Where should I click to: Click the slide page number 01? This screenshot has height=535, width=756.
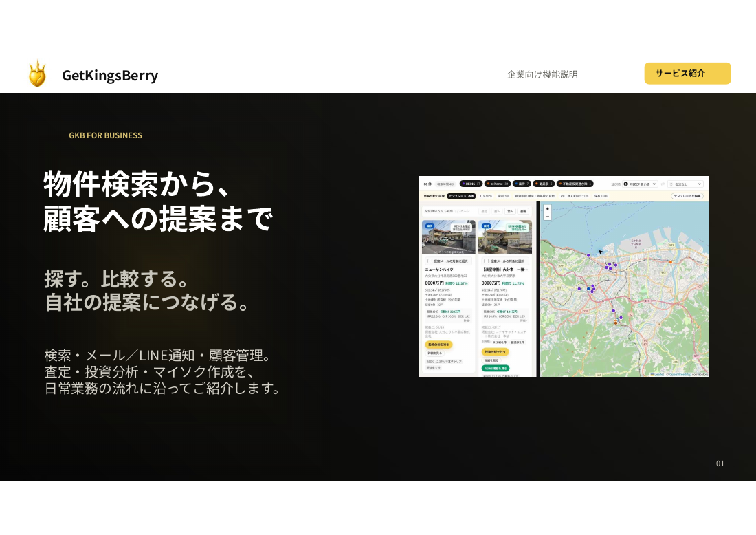(720, 463)
